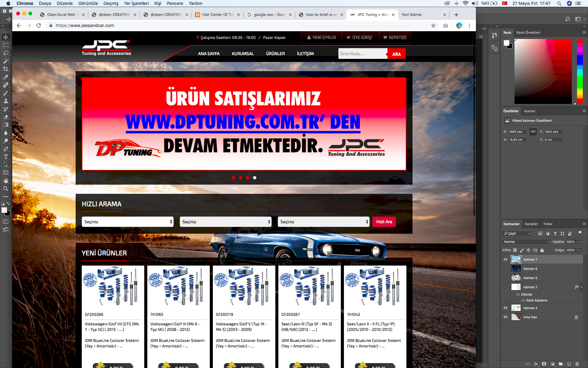Bookmark page with star icon in Chrome
Screen dimensions: 588x368
433,25
